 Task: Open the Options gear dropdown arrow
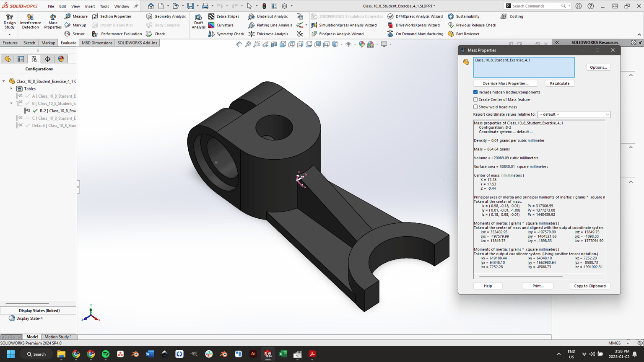(x=291, y=6)
